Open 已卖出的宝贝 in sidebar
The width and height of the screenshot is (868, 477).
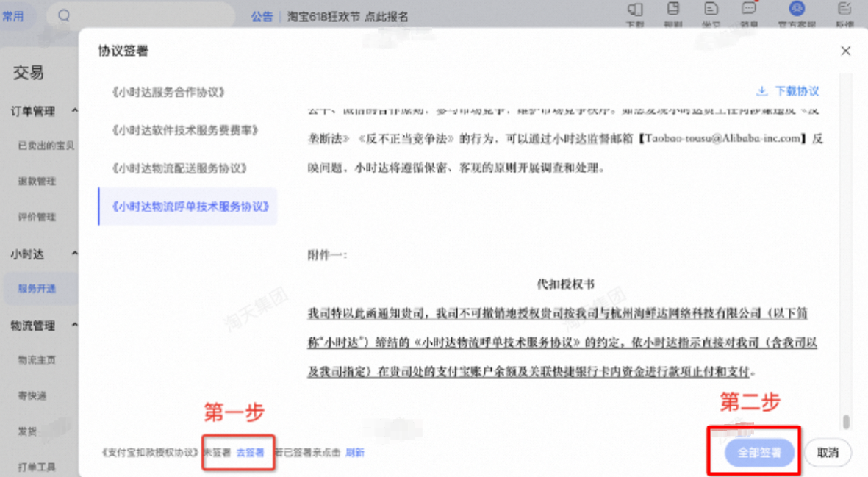(x=46, y=146)
